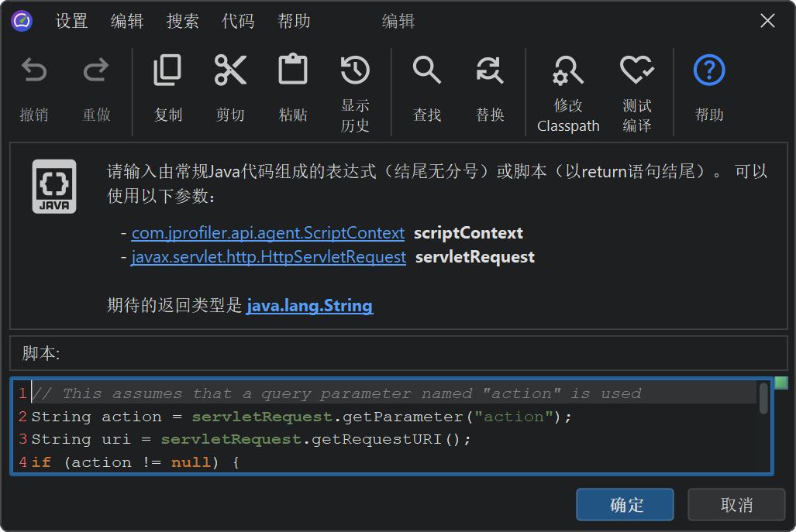Open the 代码 menu
The height and width of the screenshot is (532, 796).
pos(238,21)
